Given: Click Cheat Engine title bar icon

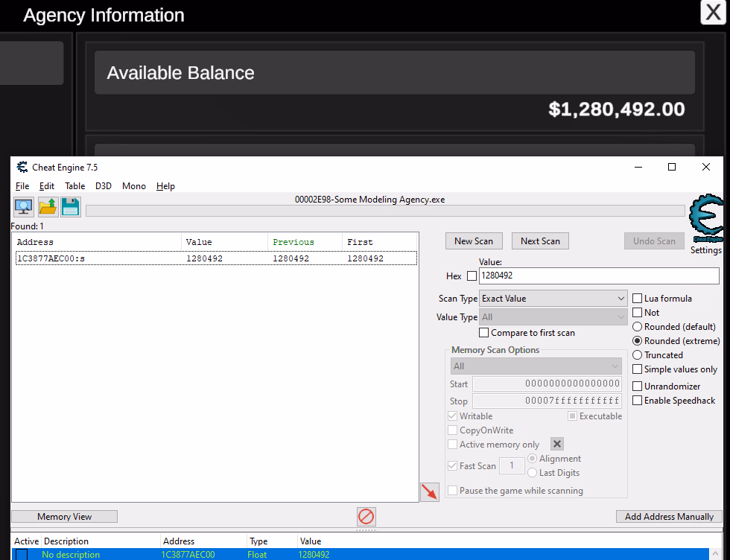Looking at the screenshot, I should (x=22, y=167).
